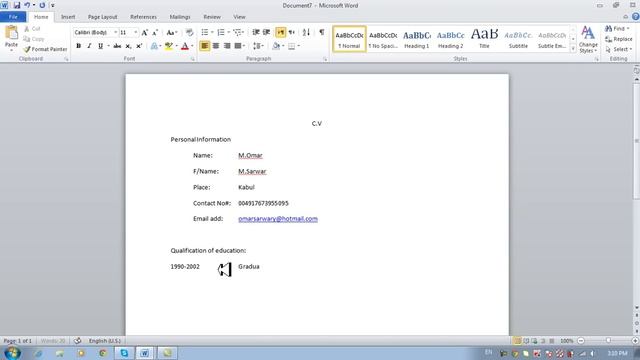The width and height of the screenshot is (640, 360).
Task: Shrink font size with the small A icon
Action: point(155,32)
